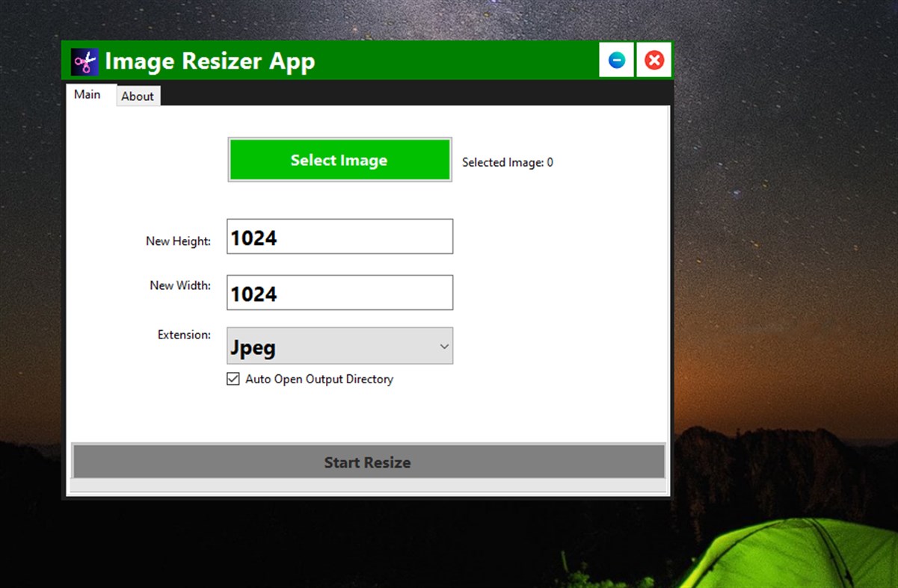
Task: Click inside the New Height input field
Action: click(339, 236)
